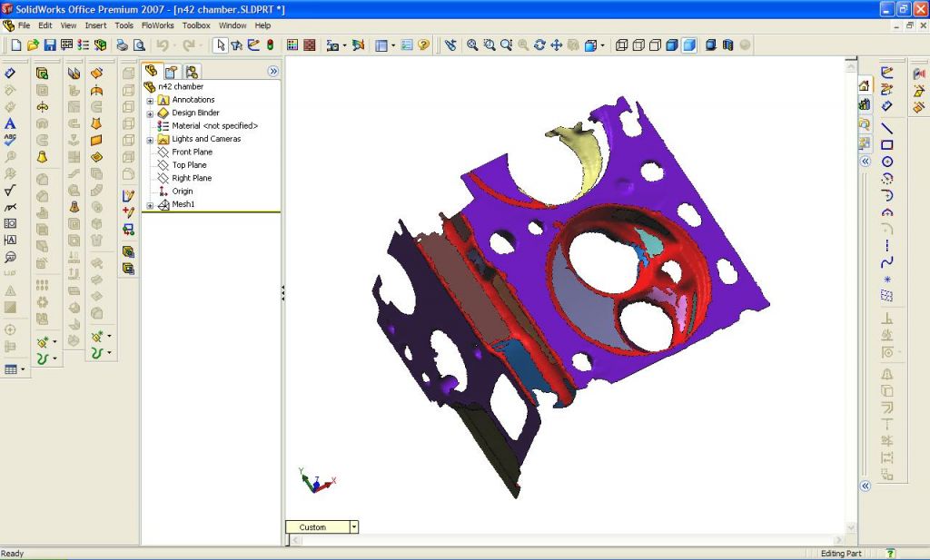Click the Zoom to Fit icon

(472, 44)
